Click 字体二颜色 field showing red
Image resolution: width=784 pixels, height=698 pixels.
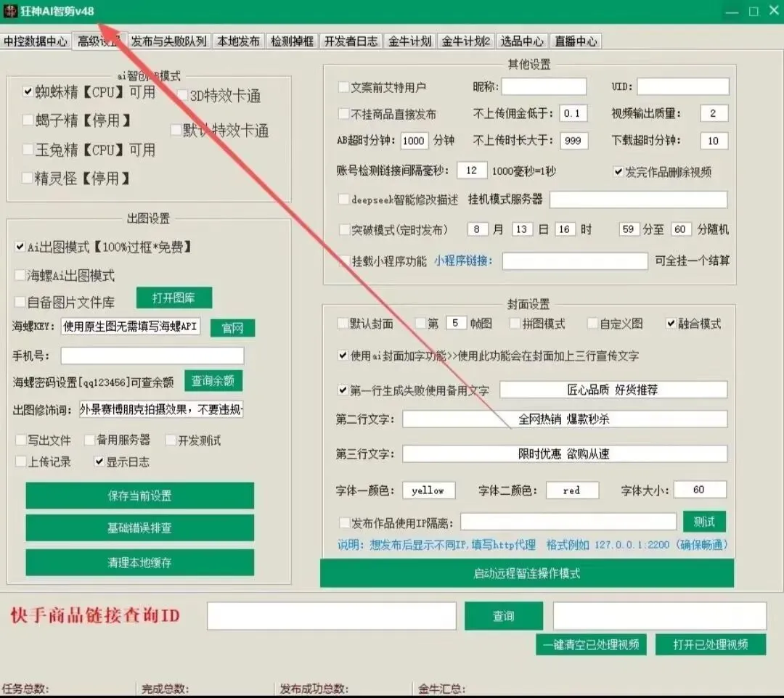(572, 490)
